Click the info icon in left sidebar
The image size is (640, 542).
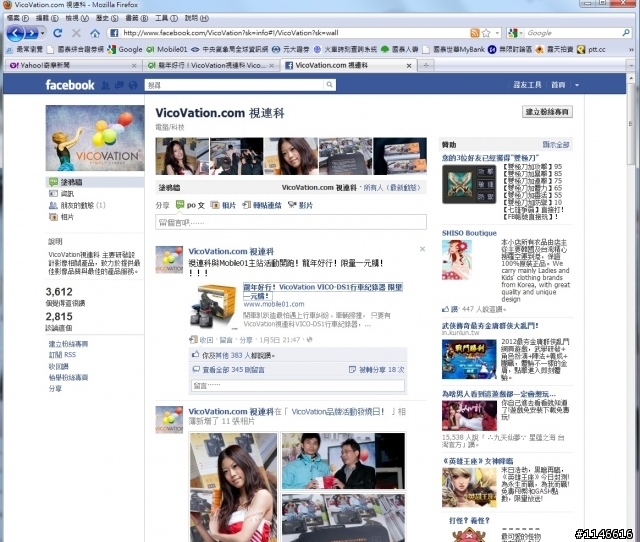pos(53,193)
